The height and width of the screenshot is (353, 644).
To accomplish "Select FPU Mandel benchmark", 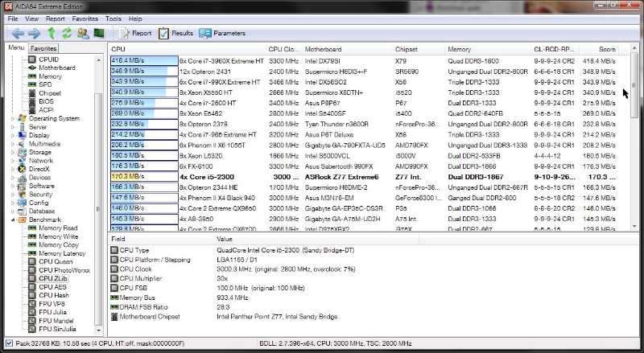I will pos(56,321).
